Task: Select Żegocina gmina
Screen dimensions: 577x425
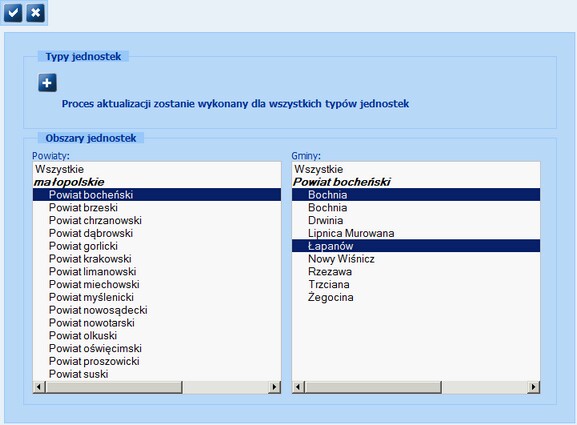Action: (416, 297)
